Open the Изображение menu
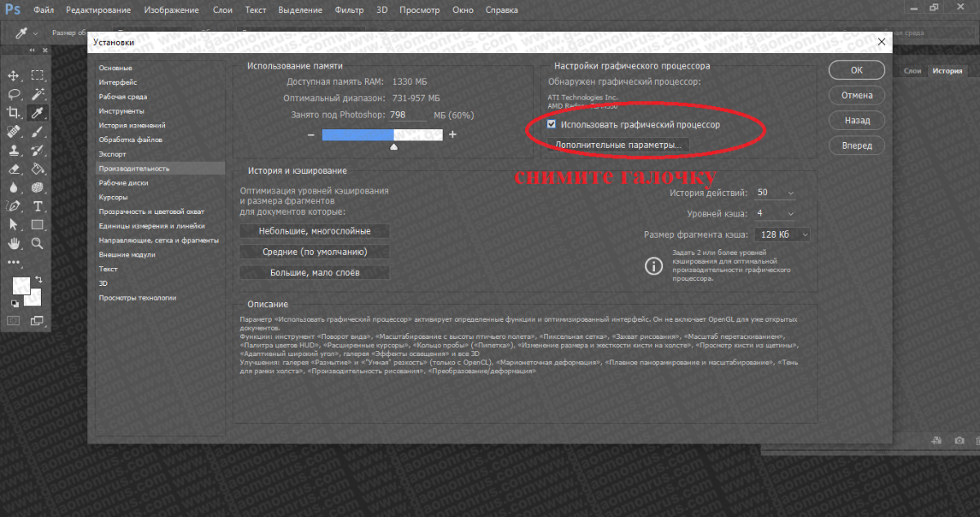980x517 pixels. click(x=171, y=11)
